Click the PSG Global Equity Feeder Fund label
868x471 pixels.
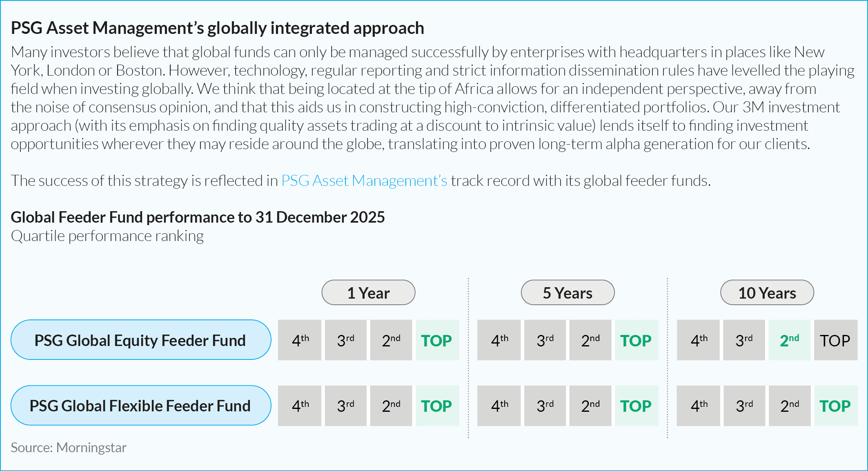coord(141,340)
